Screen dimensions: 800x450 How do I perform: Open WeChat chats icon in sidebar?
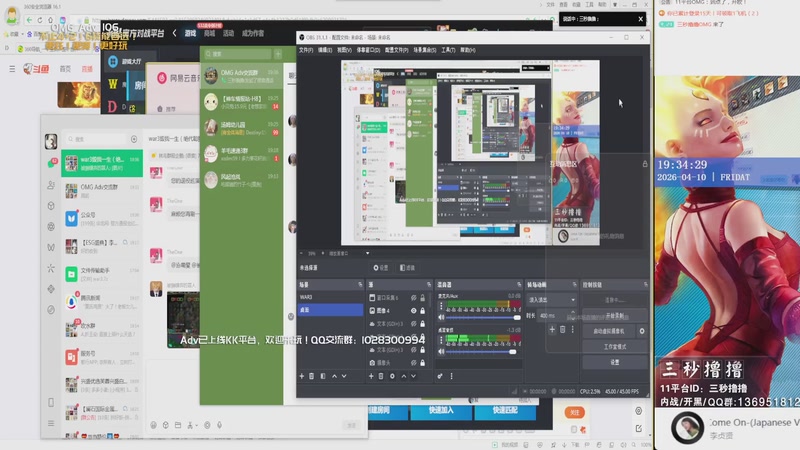point(51,163)
